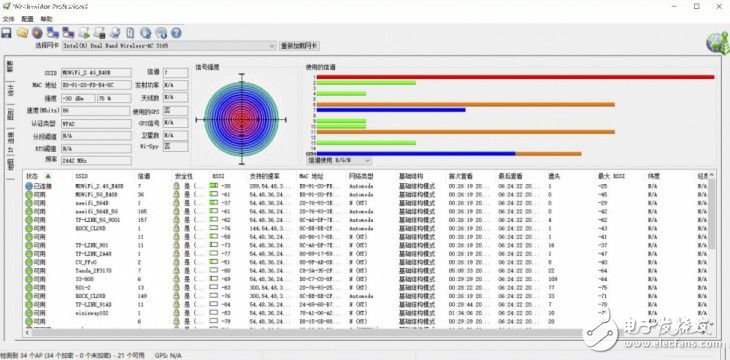Viewport: 730px width, 360px height.
Task: Click the up arrow of table vertical scrollbar
Action: pyautogui.click(x=712, y=176)
